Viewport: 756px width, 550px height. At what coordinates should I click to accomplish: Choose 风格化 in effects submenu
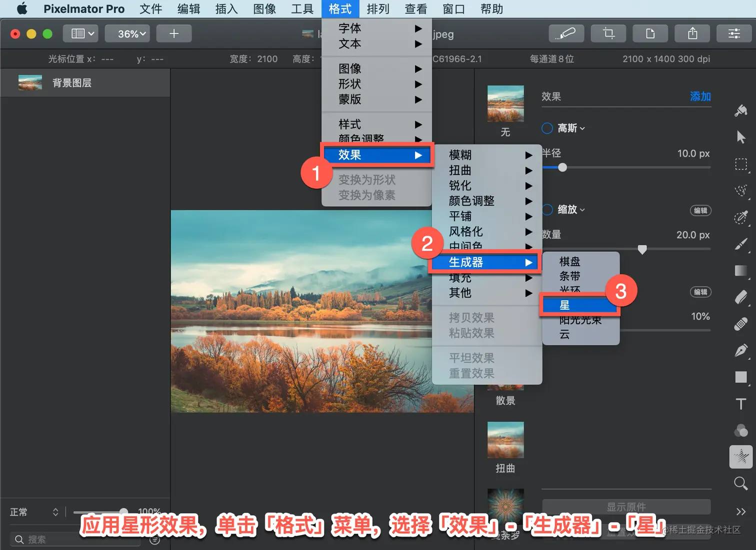tap(487, 232)
